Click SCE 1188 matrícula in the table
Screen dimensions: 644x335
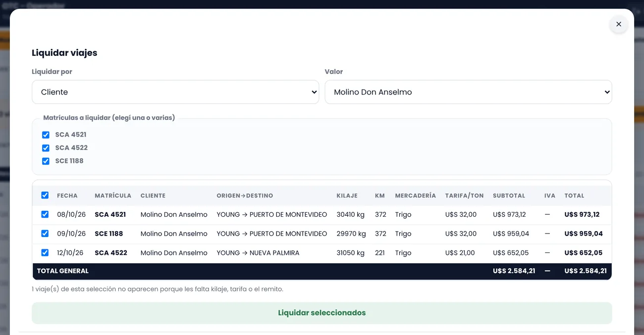point(109,234)
